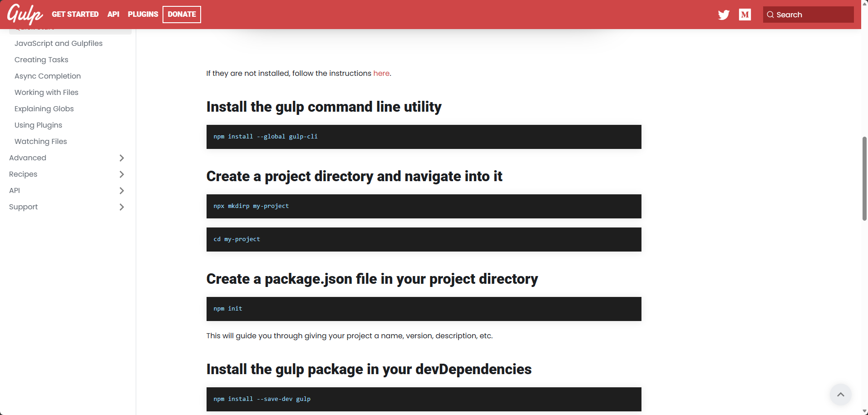868x415 pixels.
Task: Open the Get Started nav item
Action: 75,14
